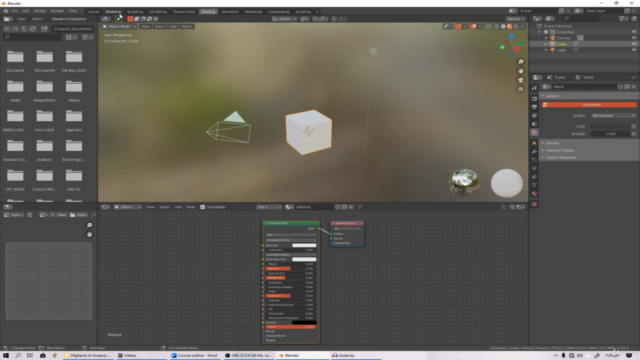This screenshot has width=640, height=360.
Task: Open the Adobe folder thumbnail
Action: [15, 87]
